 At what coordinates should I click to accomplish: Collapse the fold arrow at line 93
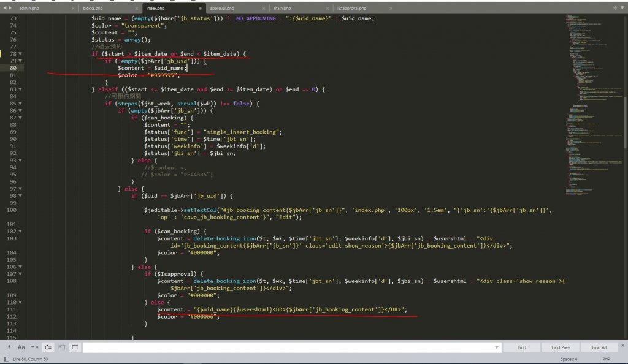tap(20, 160)
